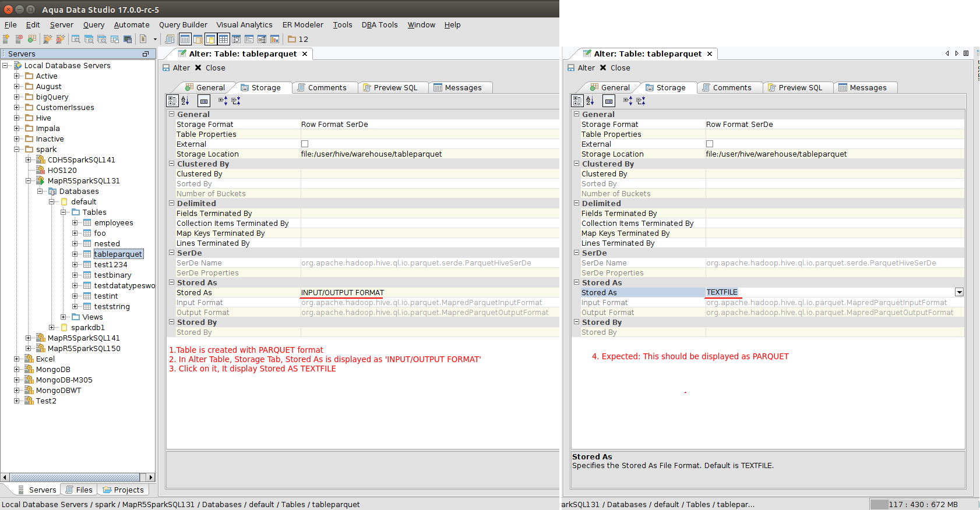Click the Connect plug toolbar icon

coord(48,39)
